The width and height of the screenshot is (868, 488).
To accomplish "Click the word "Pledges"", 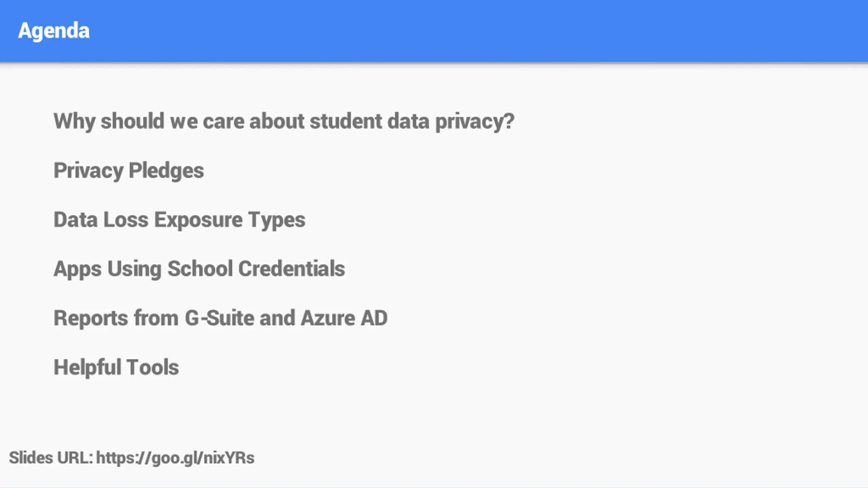I will click(x=166, y=171).
